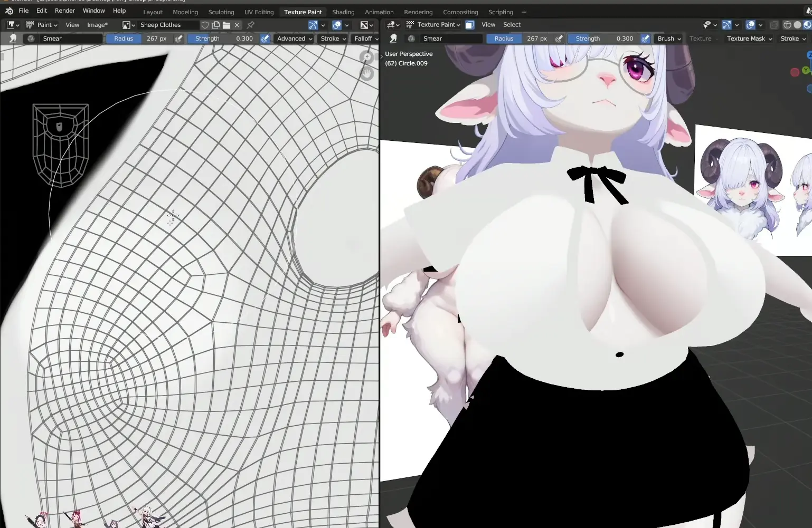Toggle face selection masking in 3D viewport

pos(470,25)
